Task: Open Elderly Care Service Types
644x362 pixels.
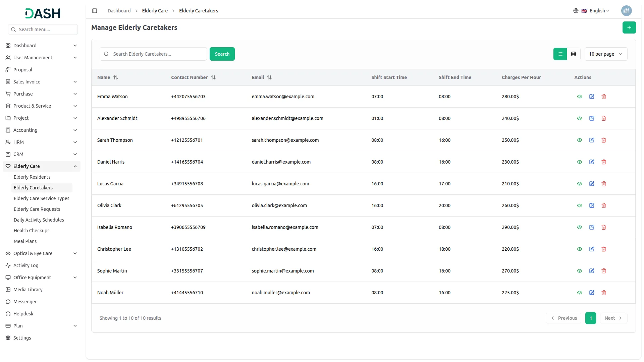Action: pyautogui.click(x=42, y=198)
